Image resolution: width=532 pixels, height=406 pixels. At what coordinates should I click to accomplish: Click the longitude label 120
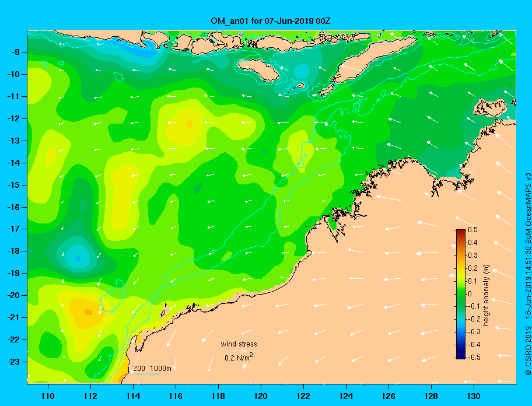pos(261,396)
